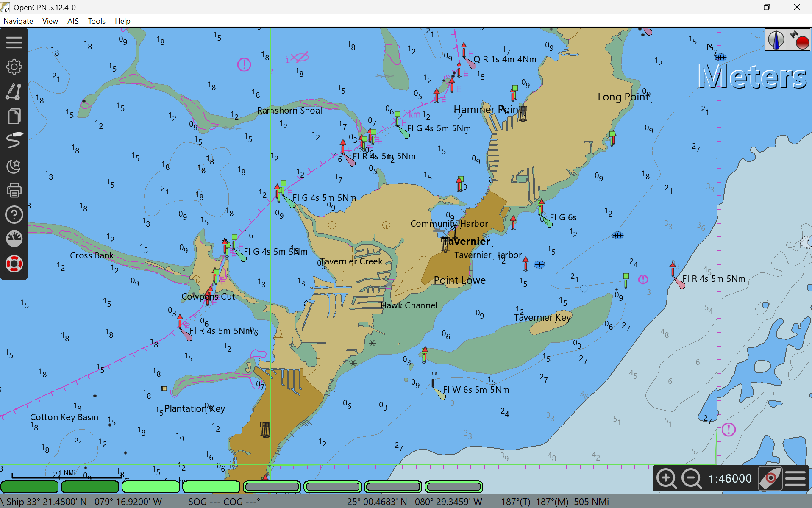Viewport: 812px width, 508px height.
Task: Open the dashboard gauge icon
Action: pos(14,239)
